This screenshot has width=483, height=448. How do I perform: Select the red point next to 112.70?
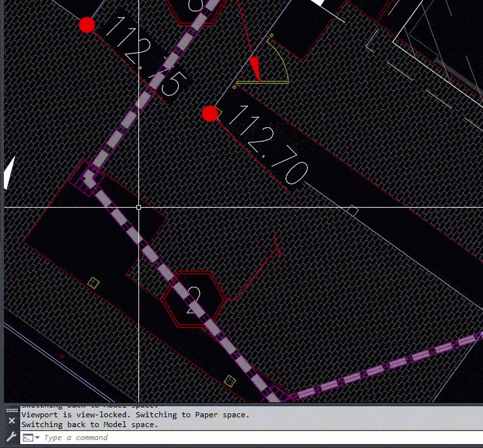[x=210, y=114]
